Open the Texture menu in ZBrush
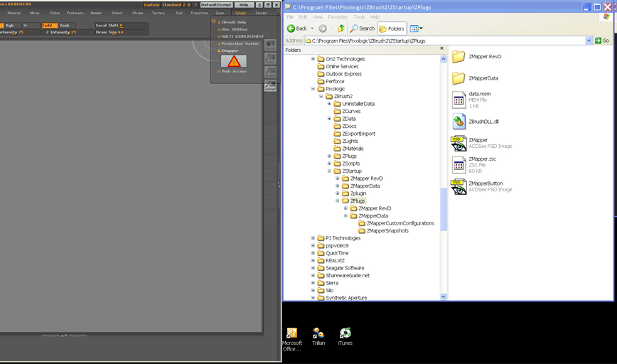 click(159, 13)
